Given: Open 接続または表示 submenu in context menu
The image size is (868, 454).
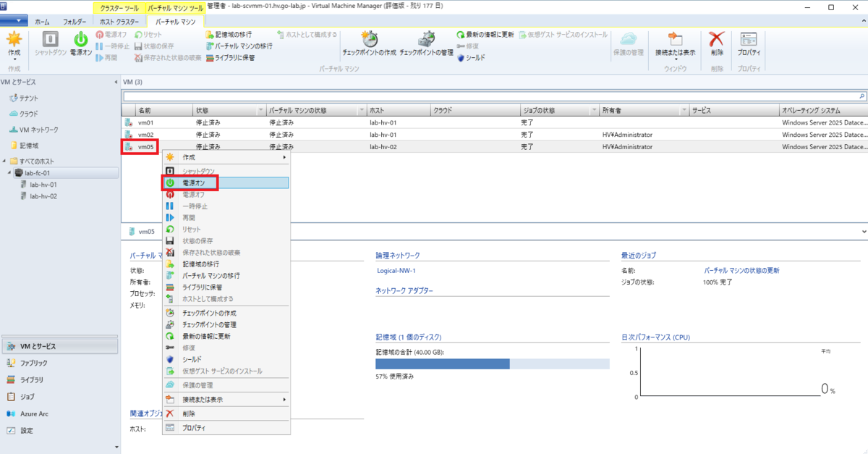Looking at the screenshot, I should (x=226, y=399).
